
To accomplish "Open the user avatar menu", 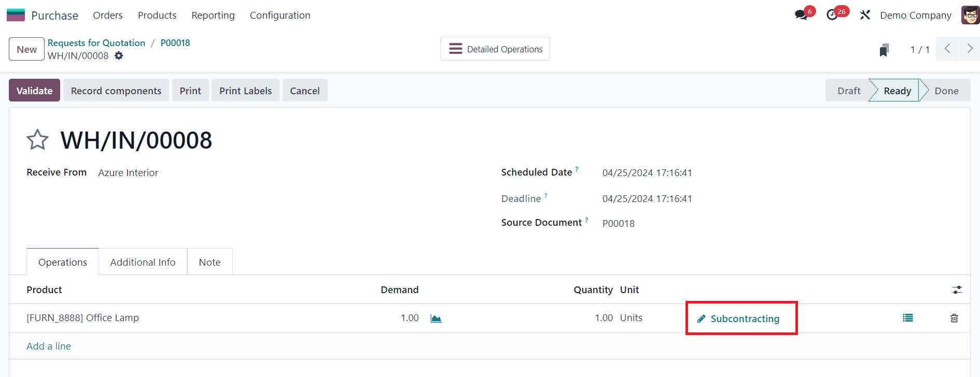I will [970, 15].
